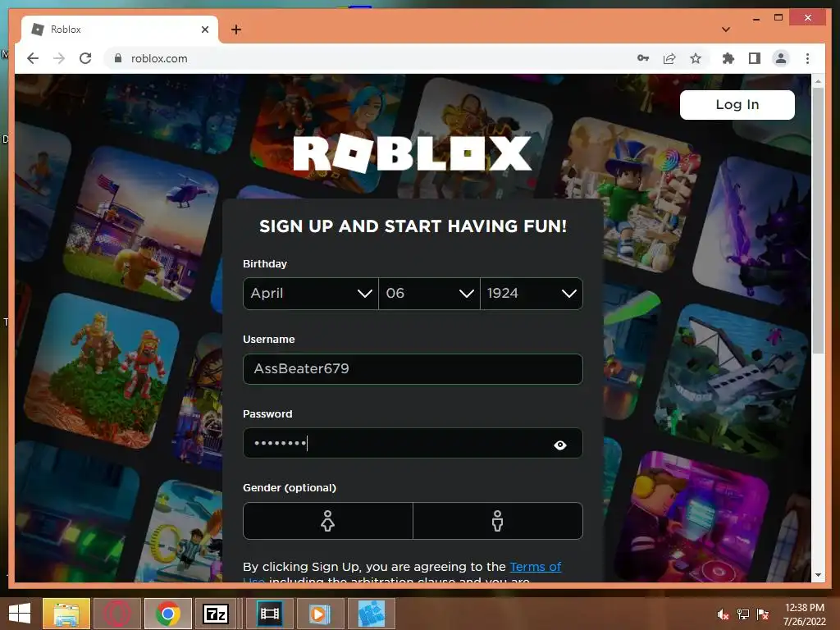Viewport: 840px width, 630px height.
Task: Open the extensions puzzle icon
Action: coord(728,58)
